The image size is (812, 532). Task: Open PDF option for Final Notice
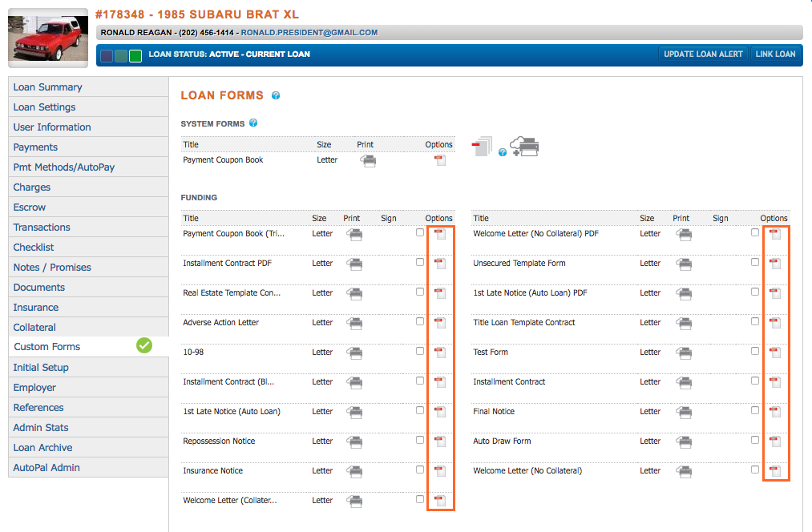pos(775,412)
